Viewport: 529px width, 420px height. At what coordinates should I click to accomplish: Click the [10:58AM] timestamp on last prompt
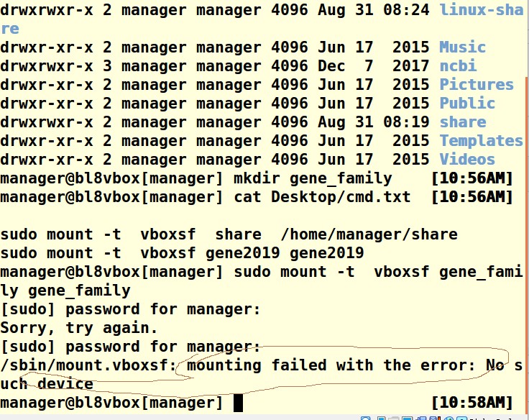pyautogui.click(x=472, y=403)
